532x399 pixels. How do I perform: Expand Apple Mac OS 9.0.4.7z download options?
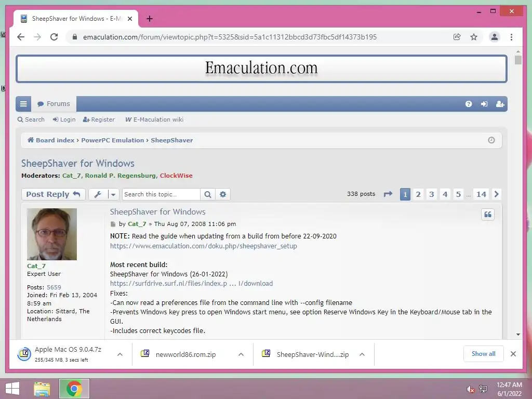click(x=120, y=354)
